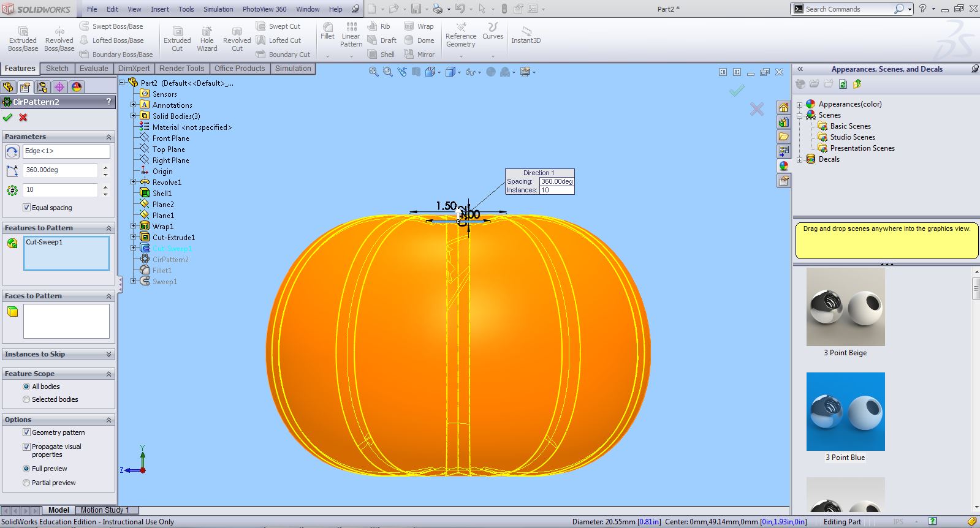Select the Shell feature tool
Screen dimensions: 980x528
[381, 55]
